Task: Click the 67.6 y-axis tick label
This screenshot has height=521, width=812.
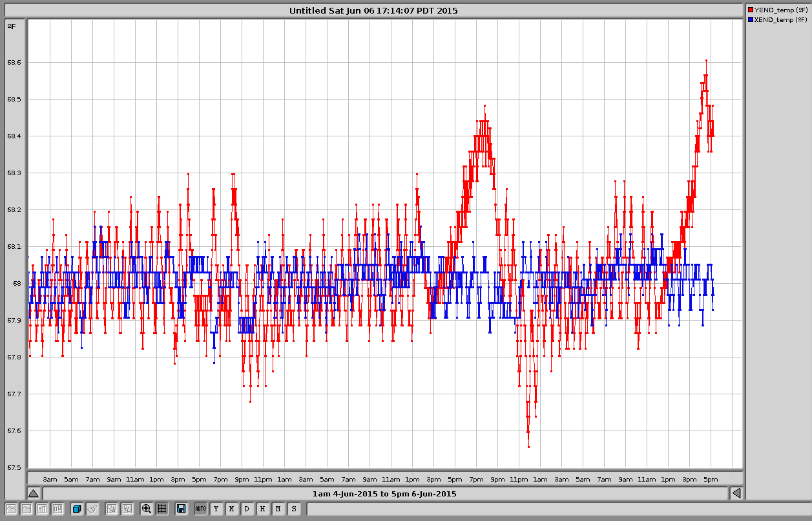Action: point(14,431)
